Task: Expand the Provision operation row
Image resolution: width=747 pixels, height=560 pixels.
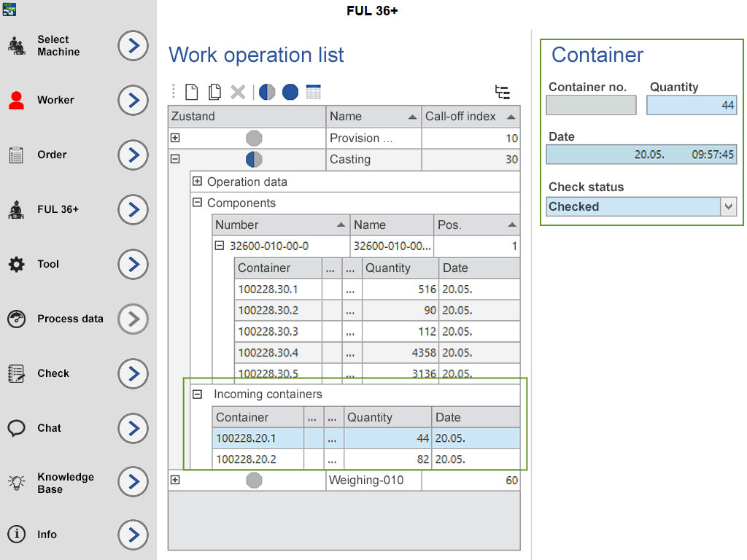Action: [175, 138]
